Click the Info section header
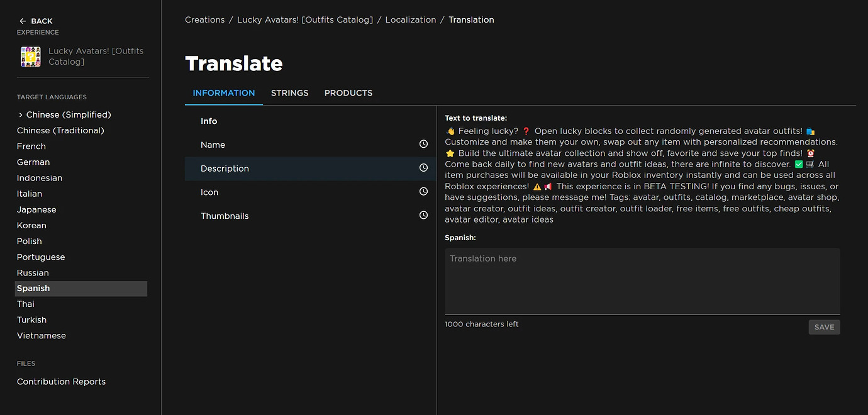The width and height of the screenshot is (868, 415). coord(209,121)
